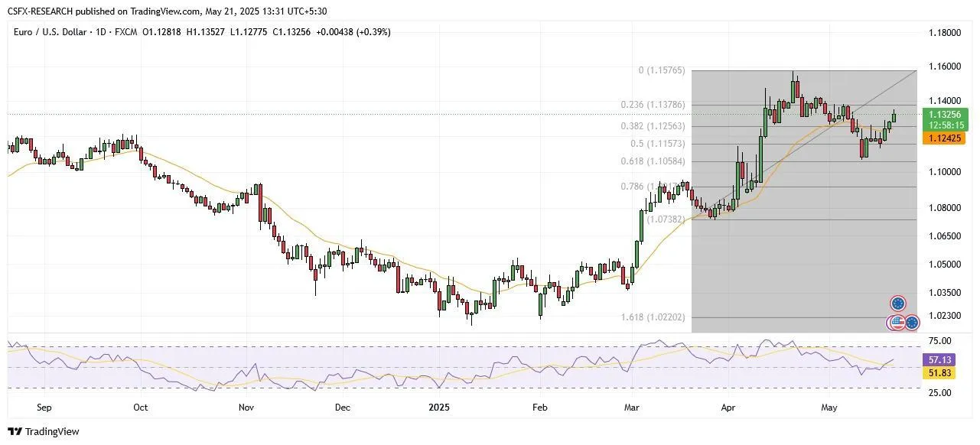Click May on the time axis
Screen dimensions: 980x445
coord(830,408)
